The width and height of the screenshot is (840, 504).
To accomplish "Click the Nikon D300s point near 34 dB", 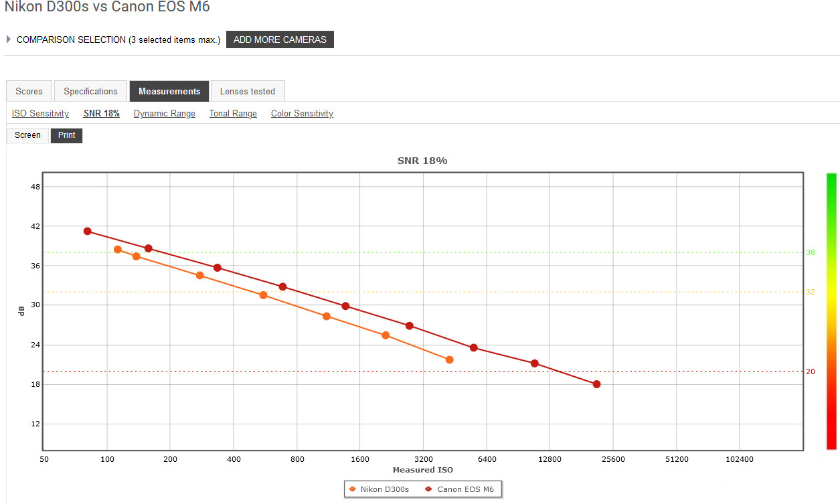I will [199, 275].
